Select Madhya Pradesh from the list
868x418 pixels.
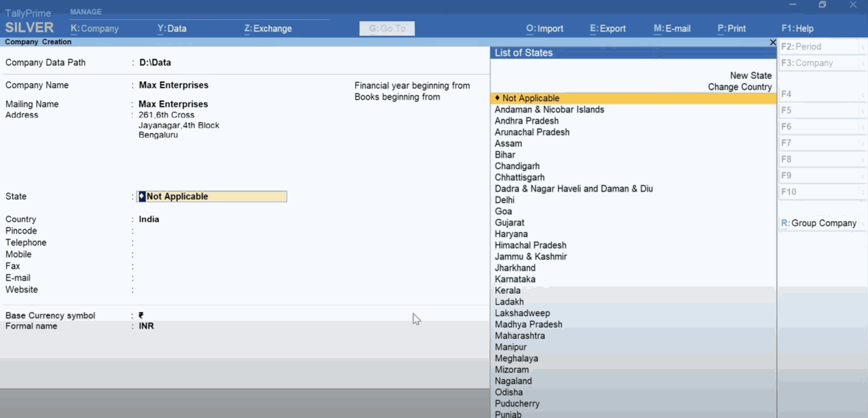click(528, 324)
